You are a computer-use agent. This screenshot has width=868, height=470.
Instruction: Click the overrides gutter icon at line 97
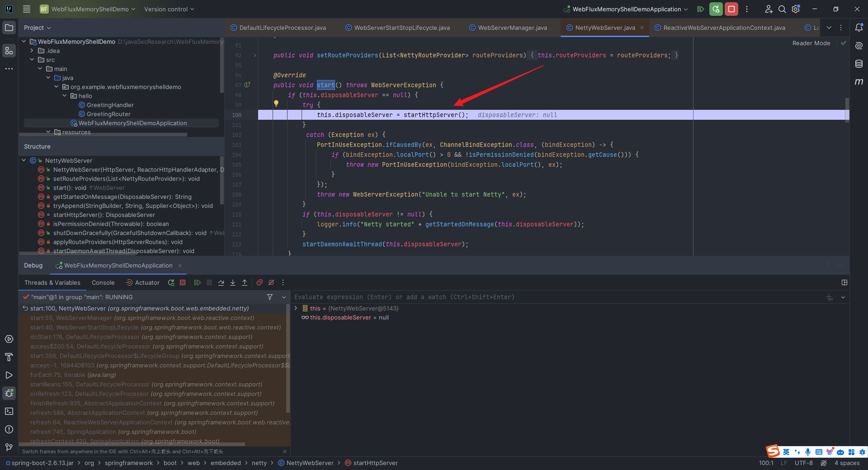247,85
